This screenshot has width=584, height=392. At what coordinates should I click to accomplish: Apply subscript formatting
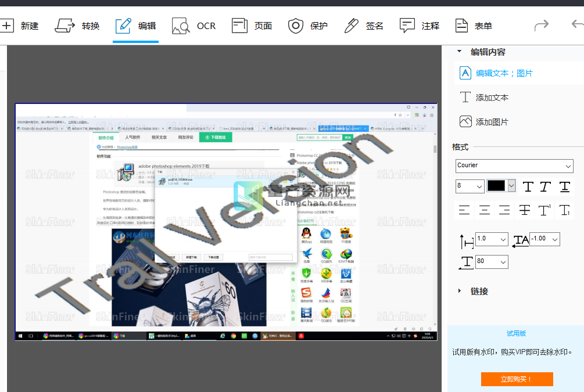(x=565, y=210)
